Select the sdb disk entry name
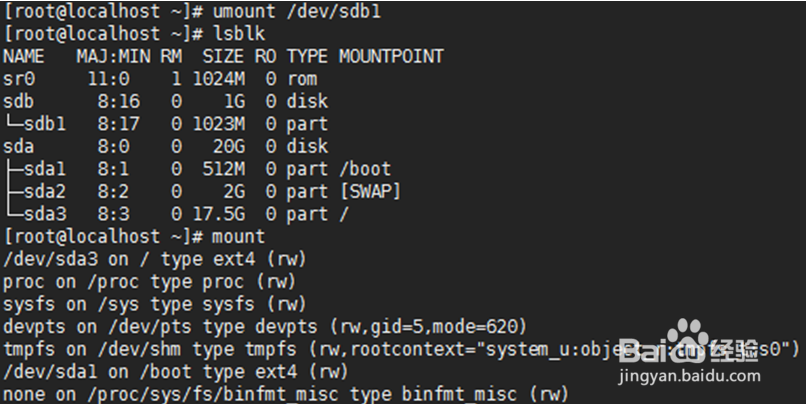This screenshot has width=806, height=404. click(18, 101)
